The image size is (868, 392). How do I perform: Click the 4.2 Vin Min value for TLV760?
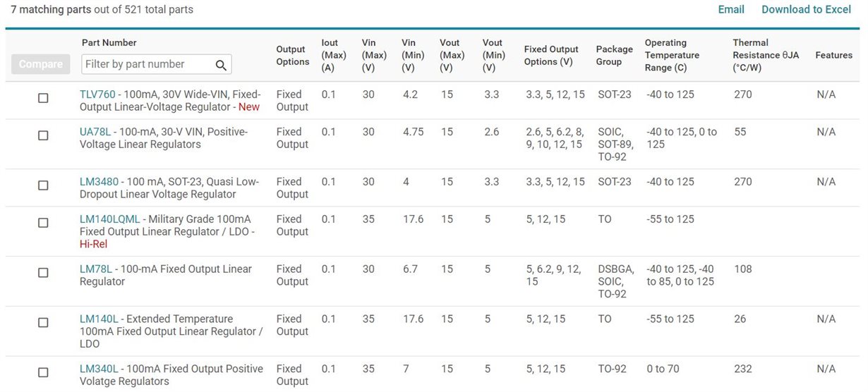(410, 94)
